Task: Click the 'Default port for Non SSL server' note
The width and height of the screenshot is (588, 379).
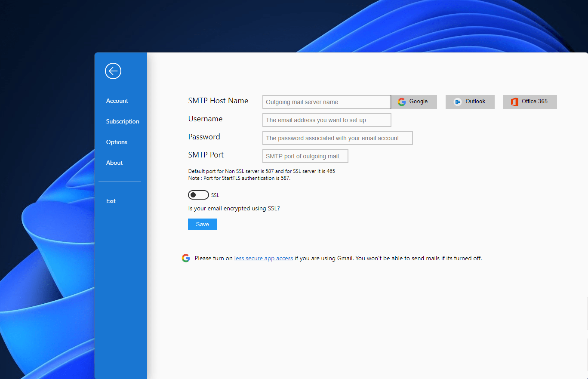Action: tap(262, 171)
